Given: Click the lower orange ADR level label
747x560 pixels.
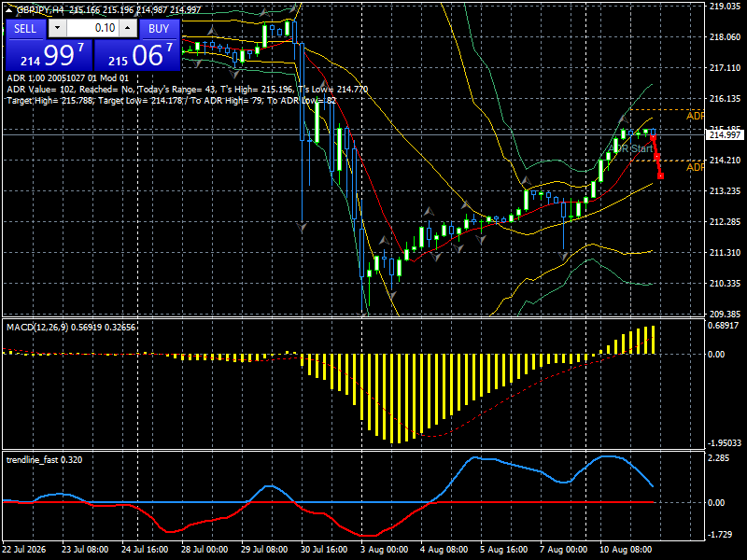Looking at the screenshot, I should point(695,167).
